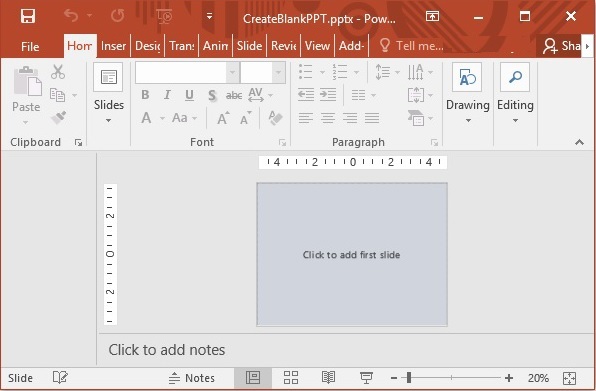Expand the Slides dropdown arrow
The image size is (596, 391).
[108, 121]
